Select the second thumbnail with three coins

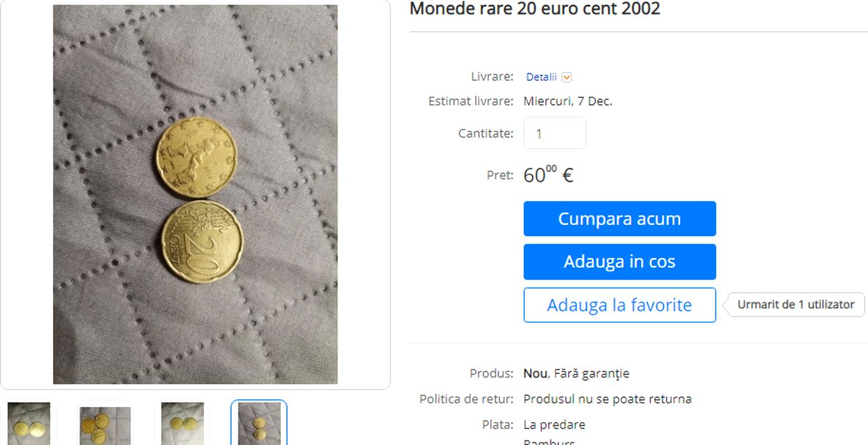point(105,423)
